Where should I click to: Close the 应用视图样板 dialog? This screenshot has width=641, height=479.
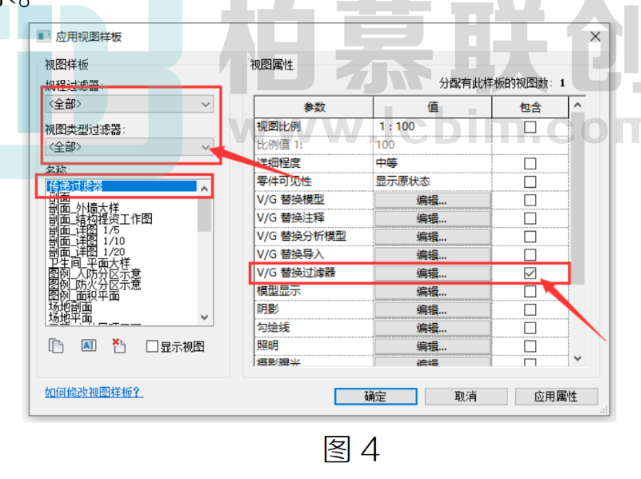pos(595,37)
